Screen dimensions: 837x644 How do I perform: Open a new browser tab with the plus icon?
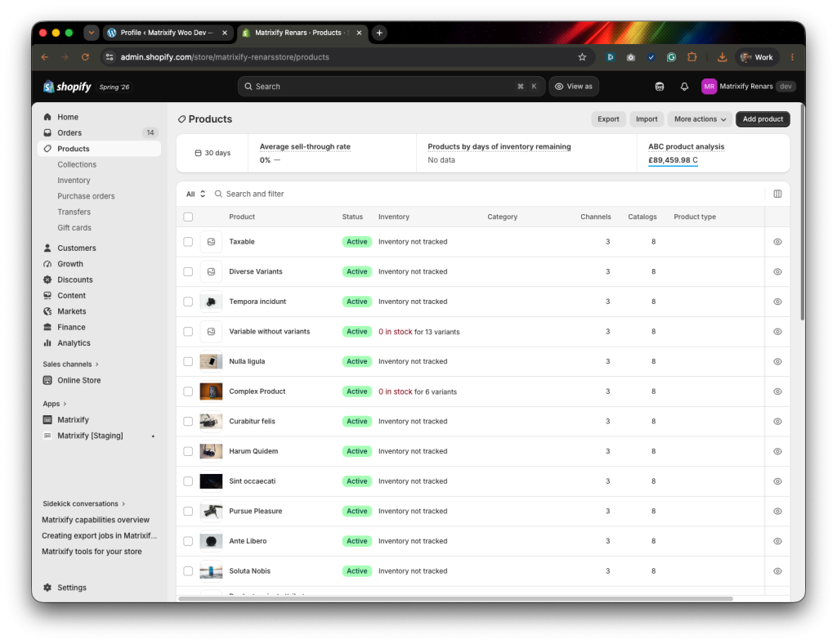pyautogui.click(x=379, y=33)
